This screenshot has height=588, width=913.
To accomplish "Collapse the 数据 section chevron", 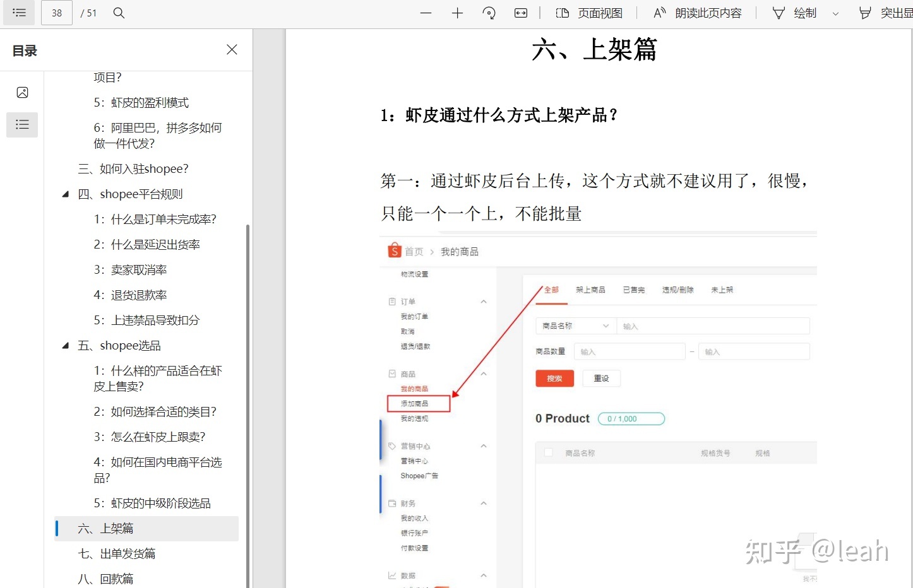I will pos(484,575).
